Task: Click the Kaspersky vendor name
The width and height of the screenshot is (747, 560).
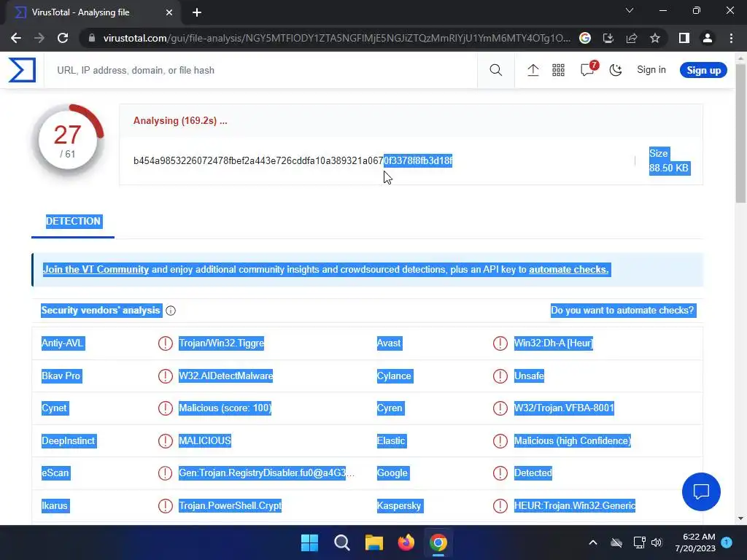Action: (x=399, y=505)
